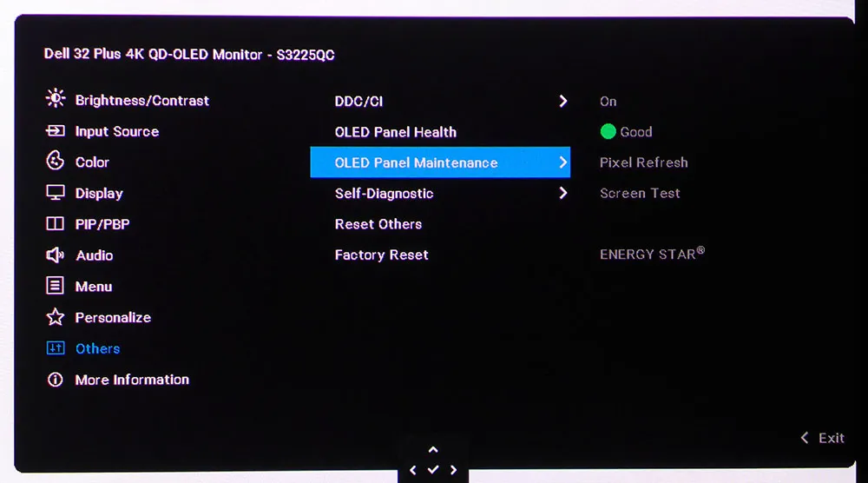Image resolution: width=868 pixels, height=483 pixels.
Task: Expand the OLED Panel Maintenance chevron
Action: [563, 162]
